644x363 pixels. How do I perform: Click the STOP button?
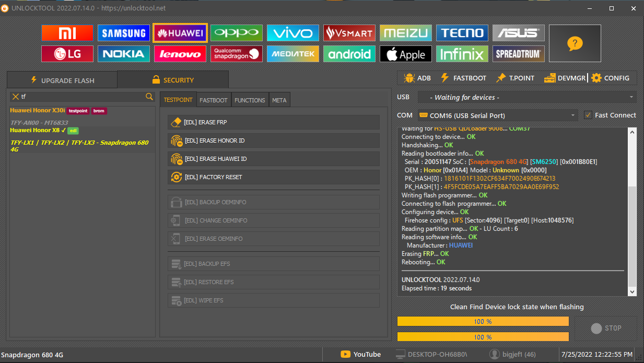606,328
